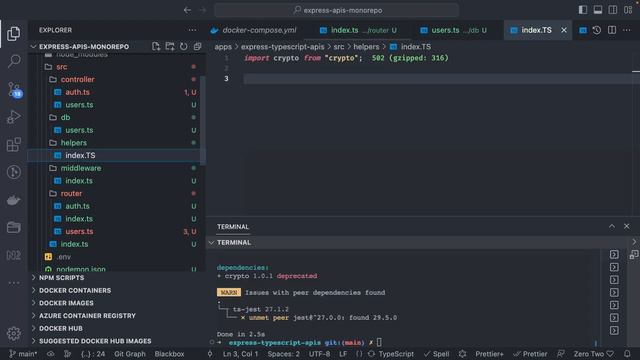Switch to index.ts router tab

pos(358,30)
